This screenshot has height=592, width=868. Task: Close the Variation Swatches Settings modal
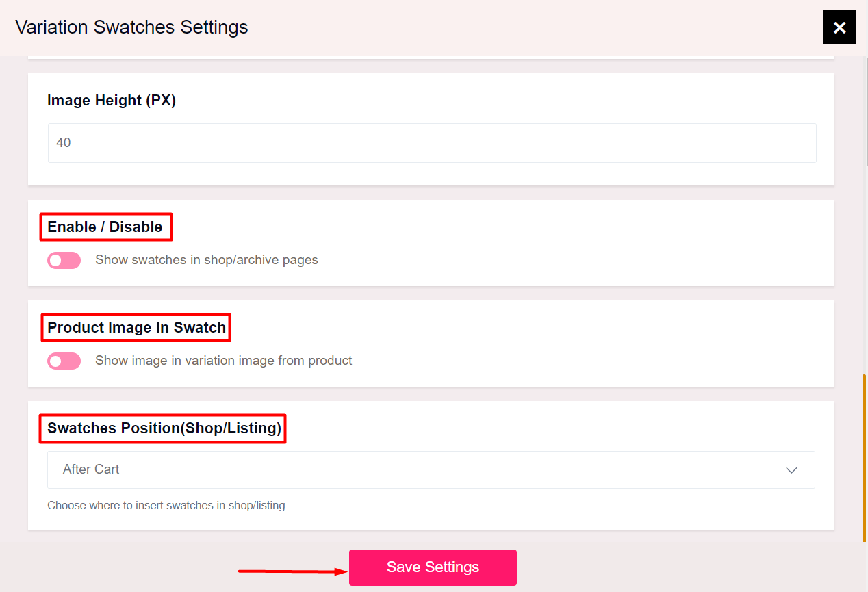(x=839, y=27)
